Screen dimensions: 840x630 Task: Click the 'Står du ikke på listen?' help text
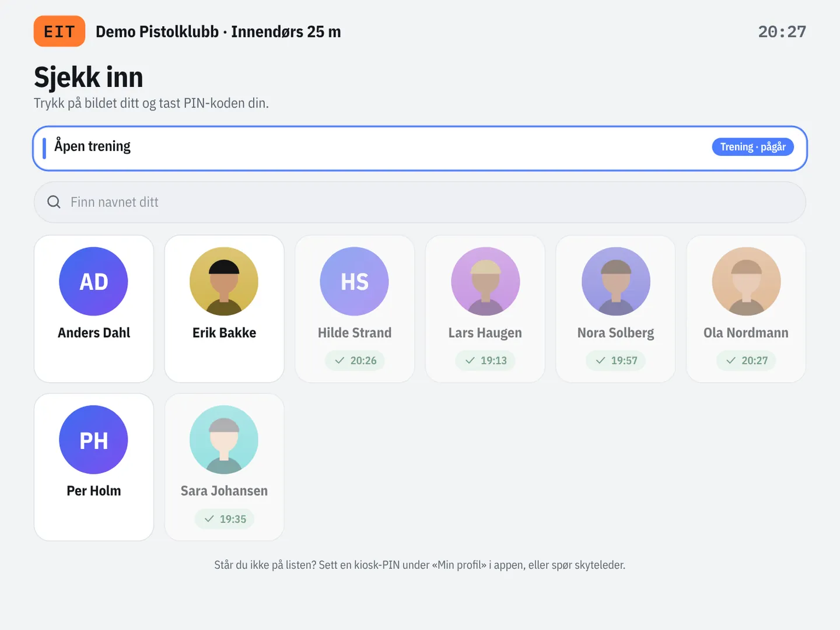coord(420,565)
